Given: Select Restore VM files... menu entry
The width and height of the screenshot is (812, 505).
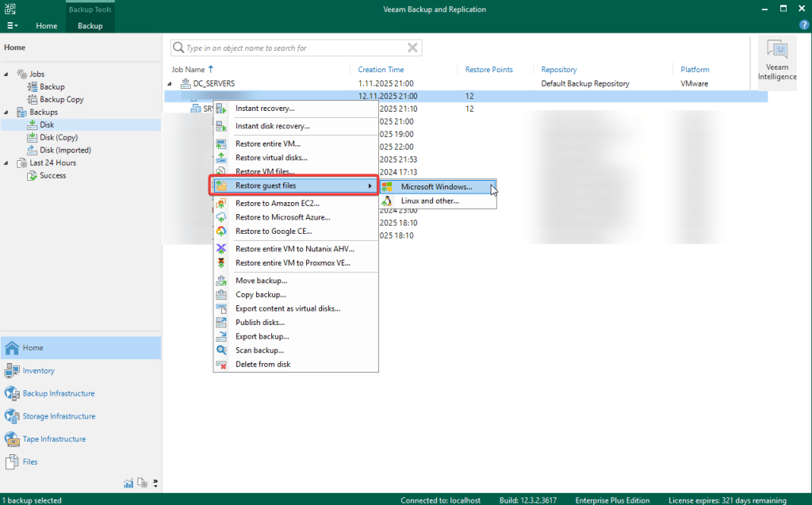Looking at the screenshot, I should click(296, 171).
